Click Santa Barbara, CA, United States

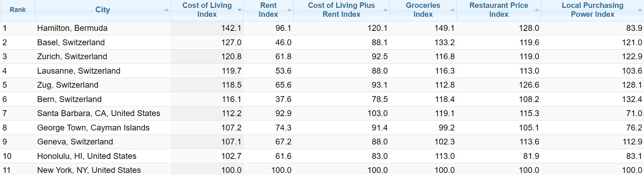click(x=98, y=114)
